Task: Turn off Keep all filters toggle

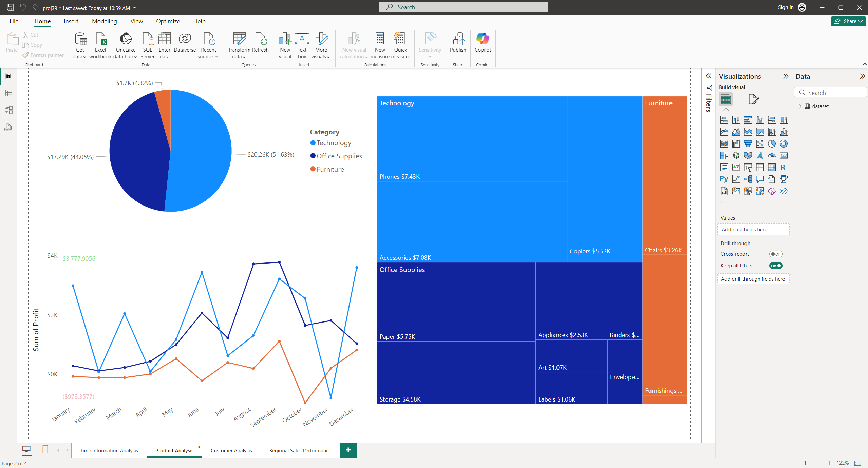Action: (776, 266)
